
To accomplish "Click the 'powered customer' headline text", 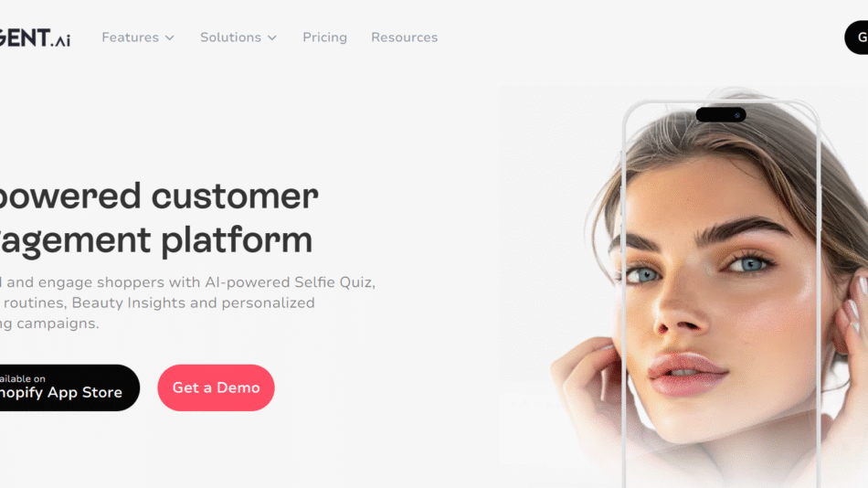I will click(159, 196).
